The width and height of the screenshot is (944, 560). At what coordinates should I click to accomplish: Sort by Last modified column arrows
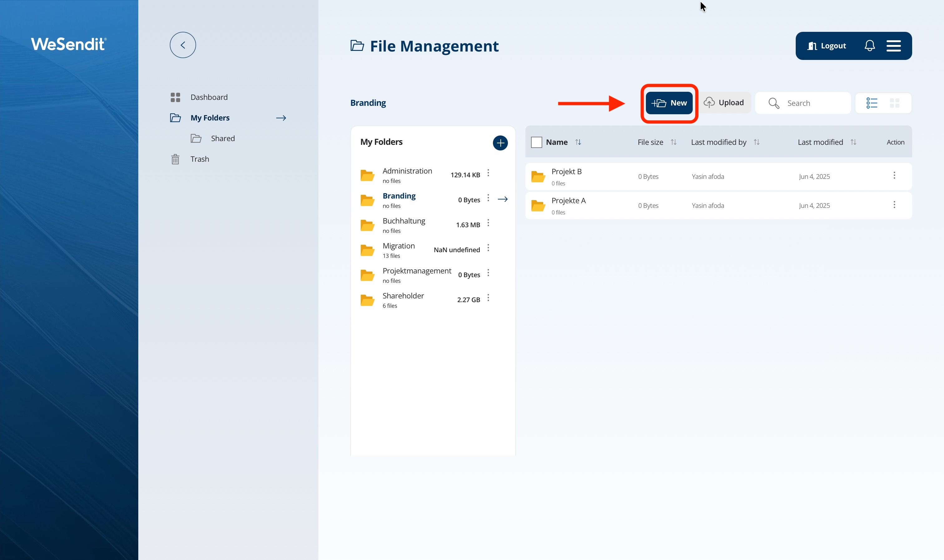point(853,142)
